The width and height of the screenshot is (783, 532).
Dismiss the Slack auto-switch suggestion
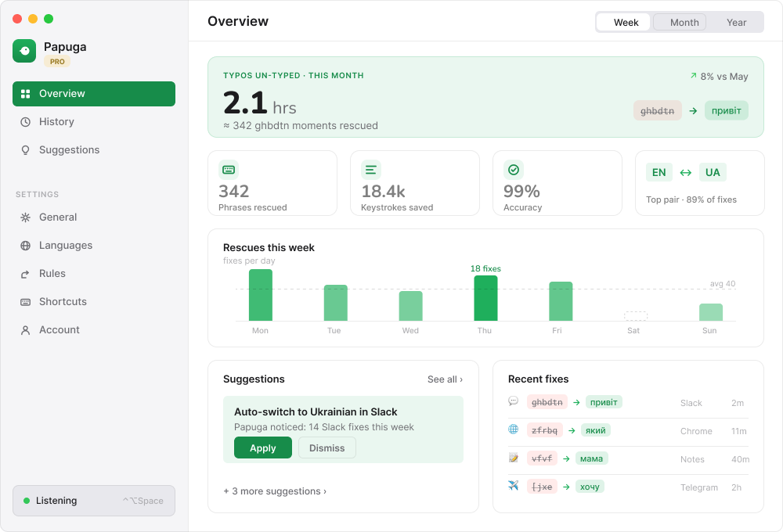pos(327,448)
